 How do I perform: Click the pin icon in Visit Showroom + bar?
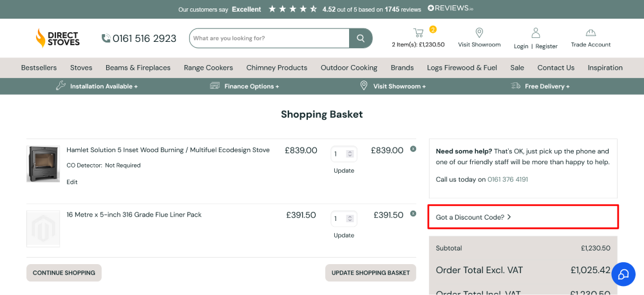(x=363, y=86)
